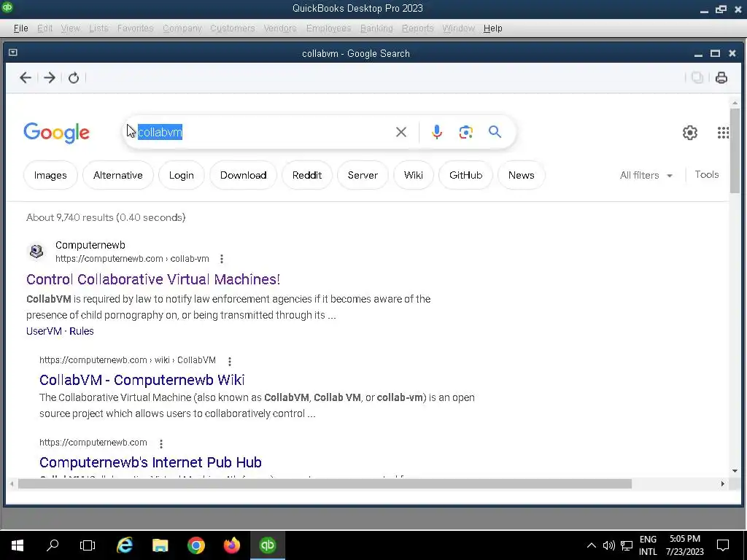The height and width of the screenshot is (560, 747).
Task: Select the Server search chip
Action: click(x=363, y=175)
